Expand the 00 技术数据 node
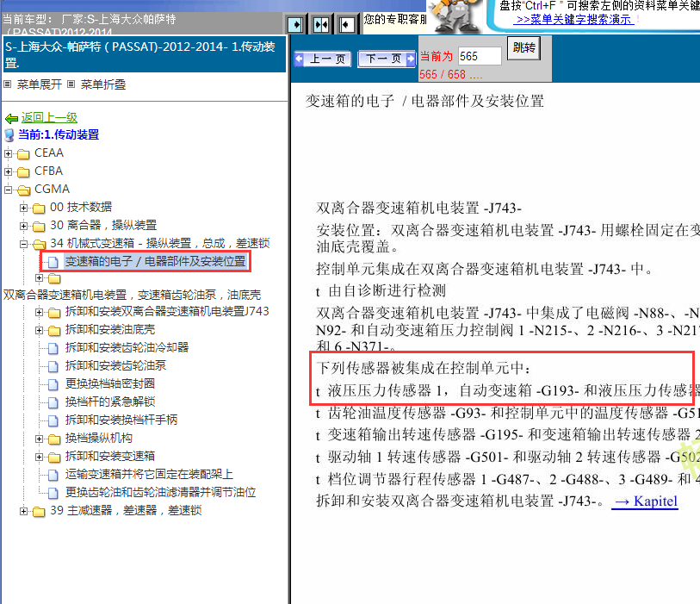700x604 pixels. pos(23,208)
